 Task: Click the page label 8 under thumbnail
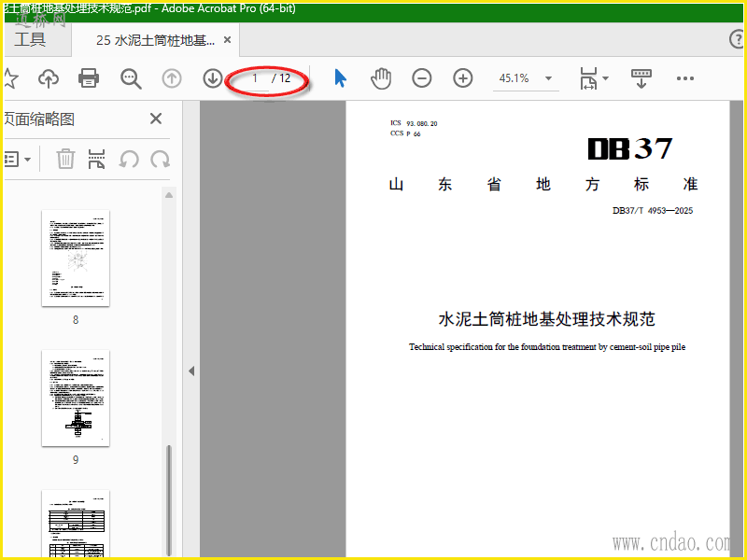click(x=76, y=319)
